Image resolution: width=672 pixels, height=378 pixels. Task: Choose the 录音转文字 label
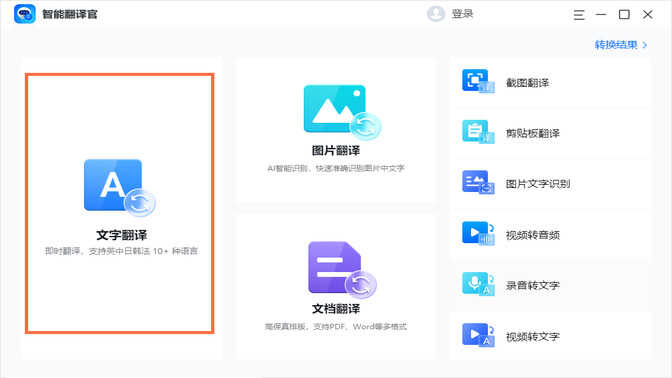pyautogui.click(x=533, y=285)
